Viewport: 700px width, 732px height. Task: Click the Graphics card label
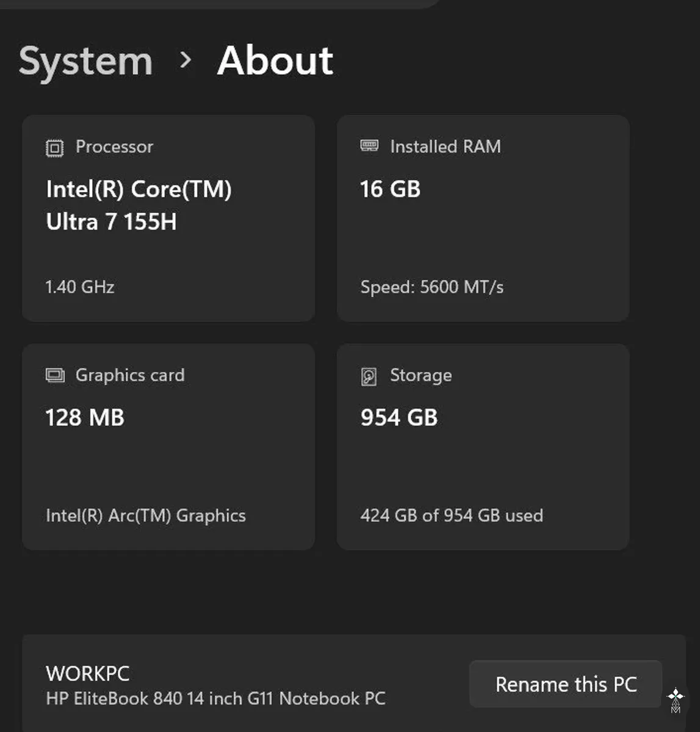130,375
